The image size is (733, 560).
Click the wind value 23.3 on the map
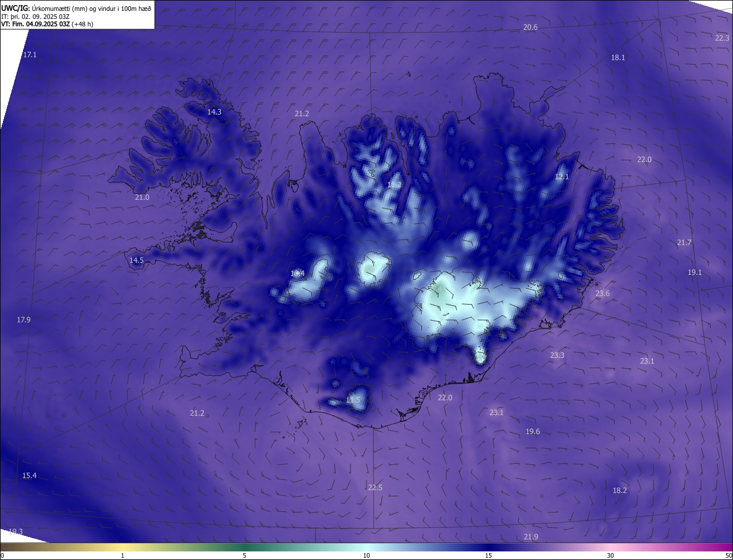tap(557, 355)
